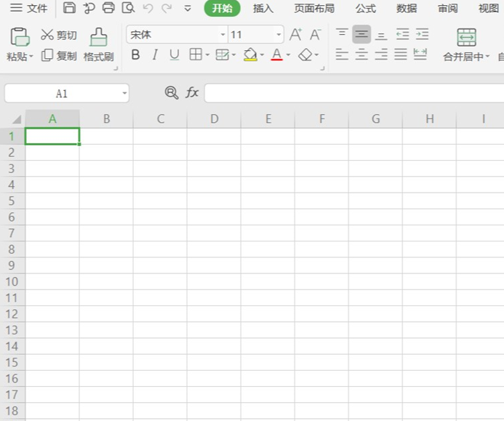The image size is (504, 421).
Task: Open the 公式 tab
Action: [x=366, y=8]
